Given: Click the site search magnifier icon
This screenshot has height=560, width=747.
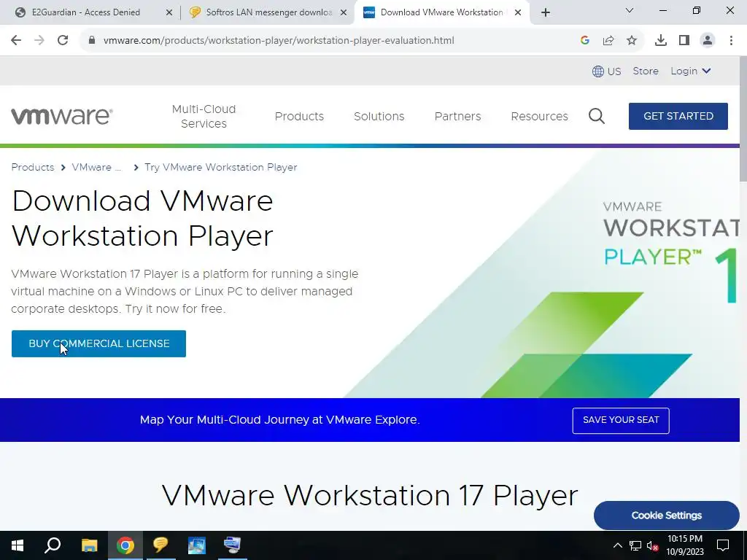Looking at the screenshot, I should pyautogui.click(x=597, y=116).
